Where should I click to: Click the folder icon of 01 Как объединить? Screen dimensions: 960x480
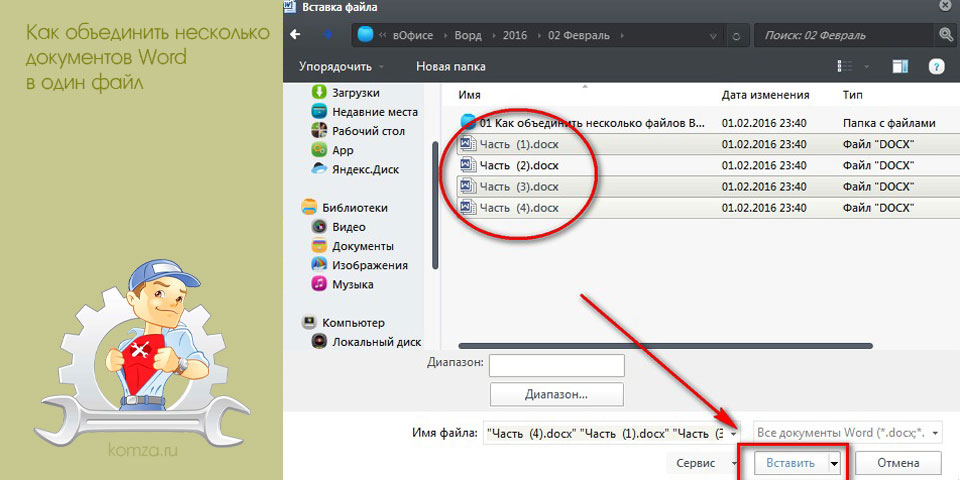(x=468, y=122)
